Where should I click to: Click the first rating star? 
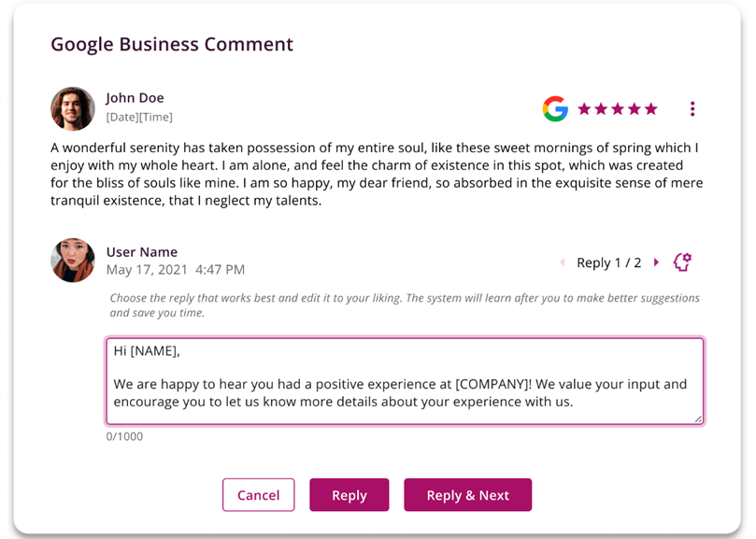[585, 108]
